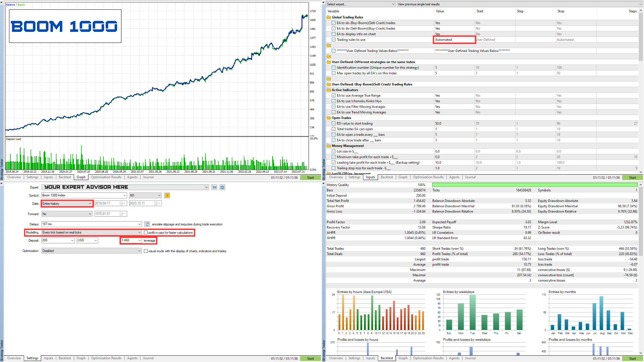Image resolution: width=644 pixels, height=362 pixels.
Task: Click folder icon of Different strategies group
Action: (329, 62)
